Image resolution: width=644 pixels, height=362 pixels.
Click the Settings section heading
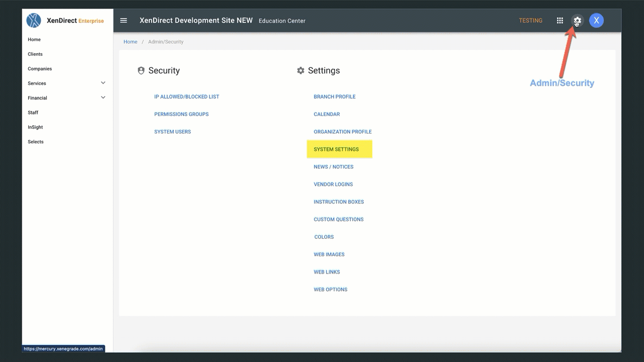pyautogui.click(x=324, y=71)
